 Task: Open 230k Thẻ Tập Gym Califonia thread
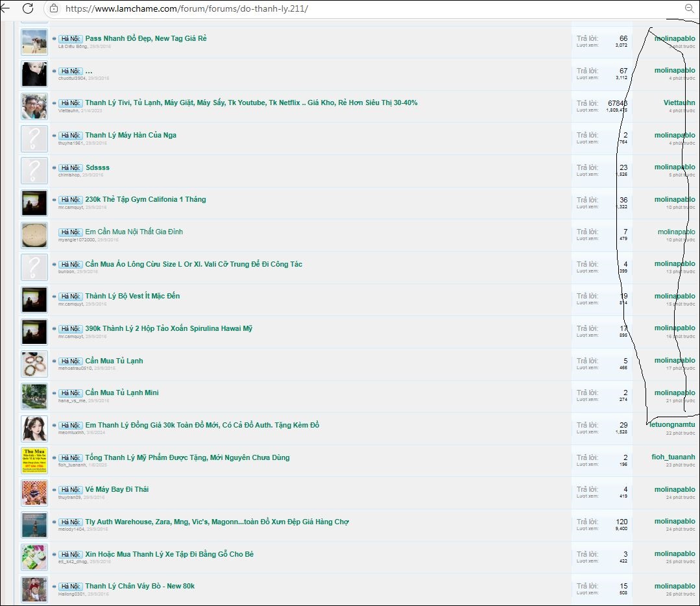click(x=145, y=199)
